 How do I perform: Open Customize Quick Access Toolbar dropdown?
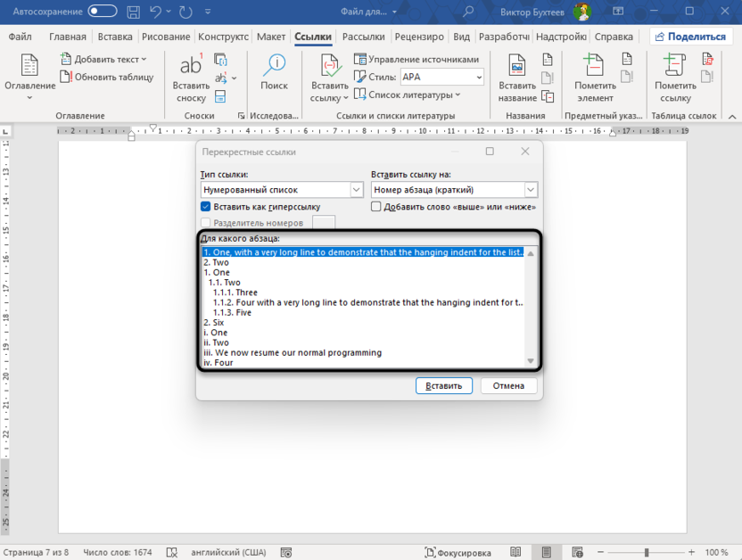tap(208, 12)
